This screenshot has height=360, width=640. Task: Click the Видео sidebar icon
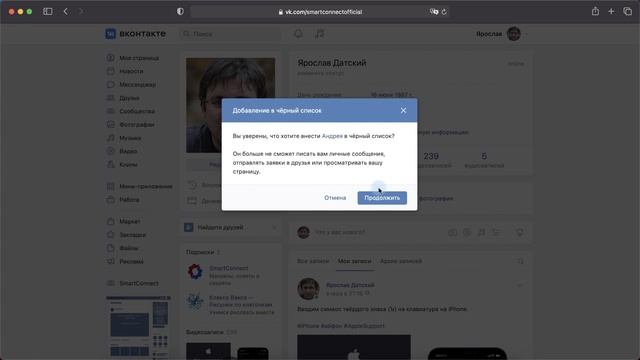coord(111,151)
